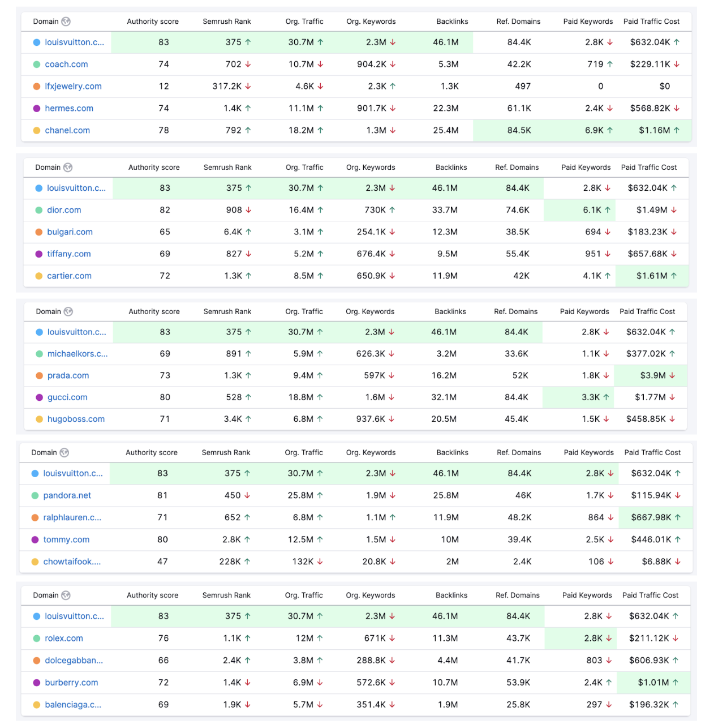Select the $6.88K paid traffic cost for chowtaifook
The height and width of the screenshot is (728, 714).
tap(661, 562)
